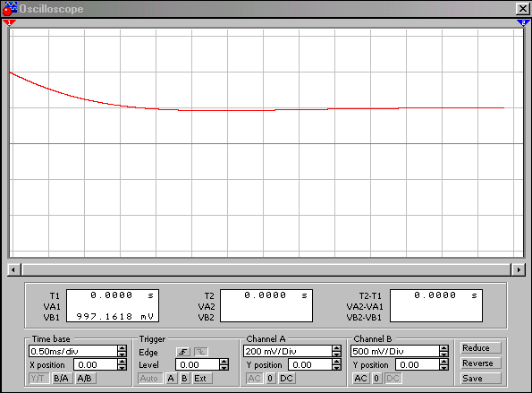This screenshot has width=532, height=393.
Task: Increase Channel B volts per division
Action: coord(443,348)
